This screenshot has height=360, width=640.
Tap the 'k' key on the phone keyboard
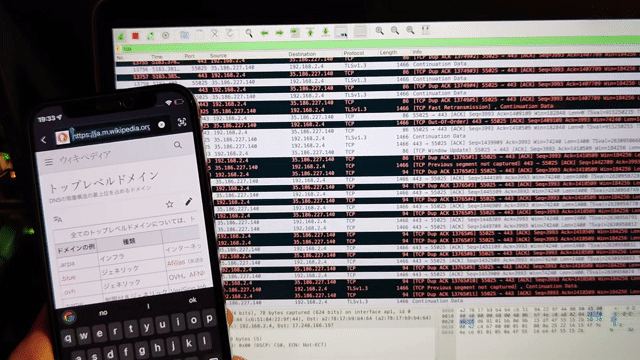tap(189, 344)
